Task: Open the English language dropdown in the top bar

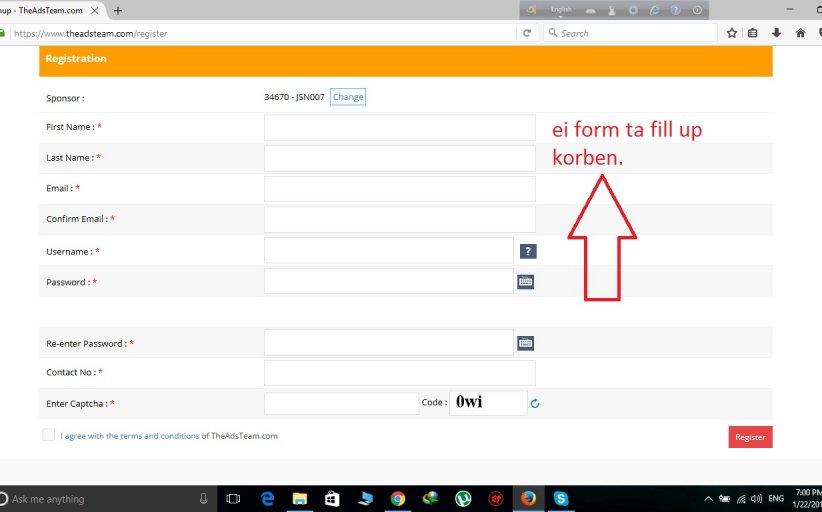Action: point(562,9)
